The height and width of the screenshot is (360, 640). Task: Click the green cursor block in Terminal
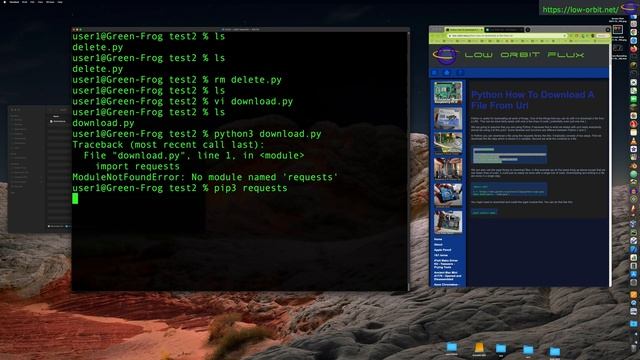pos(75,198)
